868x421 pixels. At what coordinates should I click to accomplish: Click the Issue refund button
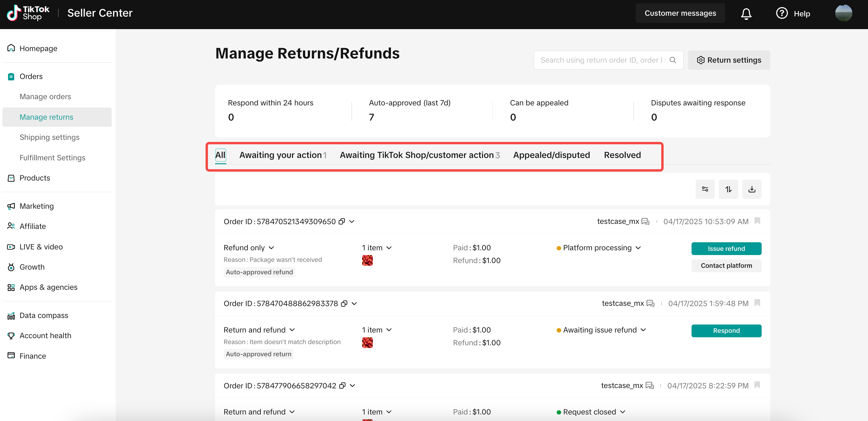click(x=726, y=249)
